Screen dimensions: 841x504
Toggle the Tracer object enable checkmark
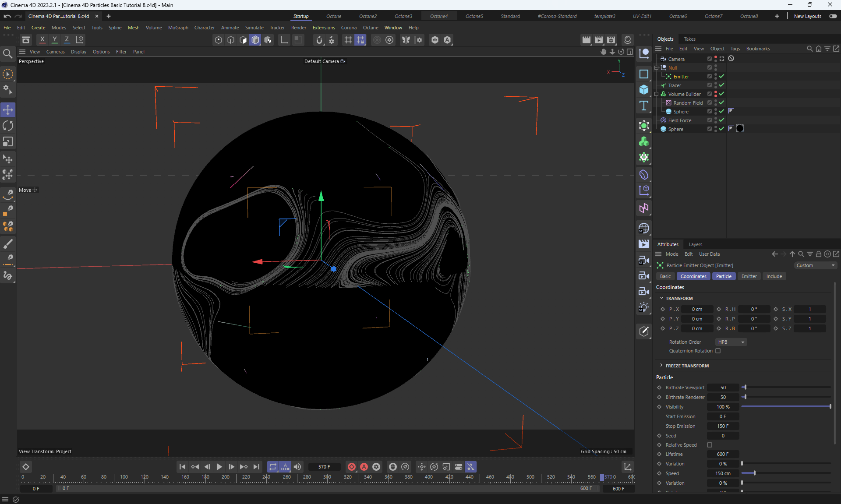(x=721, y=85)
